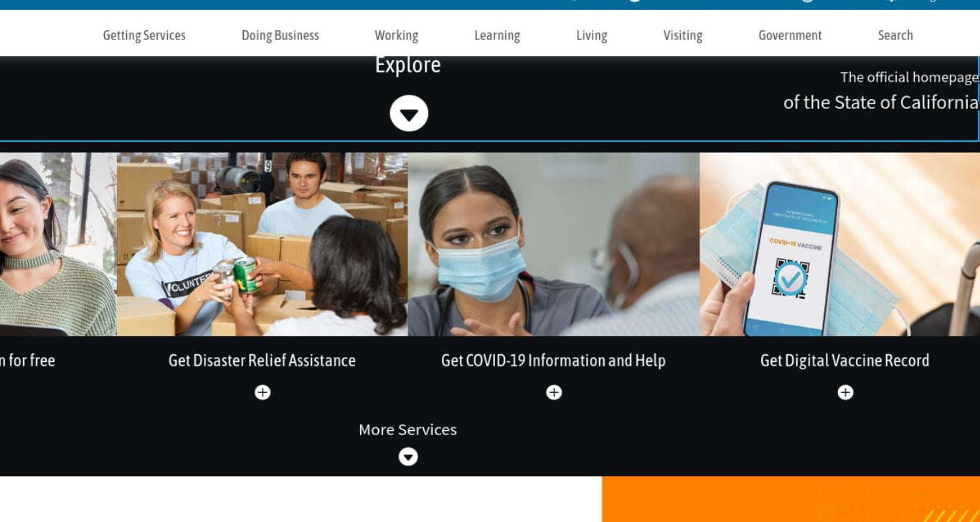980x522 pixels.
Task: Click the Explore down-arrow circle icon
Action: (x=409, y=114)
